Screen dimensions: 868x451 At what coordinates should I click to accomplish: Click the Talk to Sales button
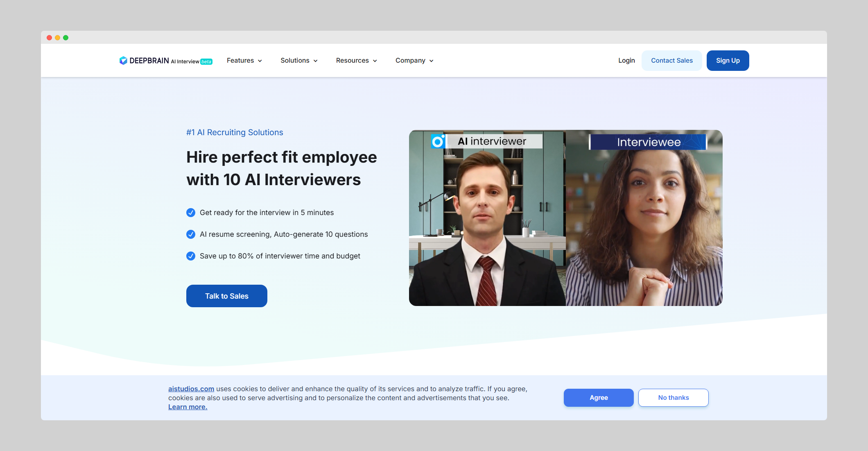[x=227, y=296]
